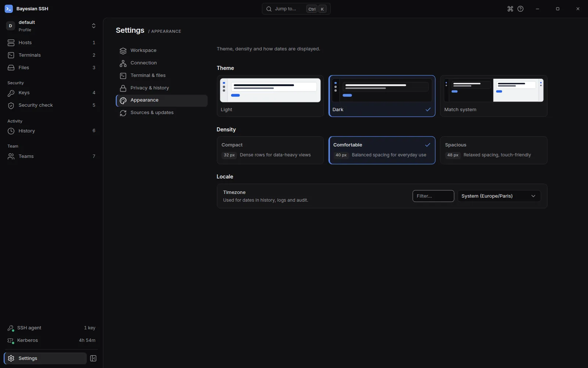
Task: Click the APPEARANCE breadcrumb text
Action: pos(166,31)
